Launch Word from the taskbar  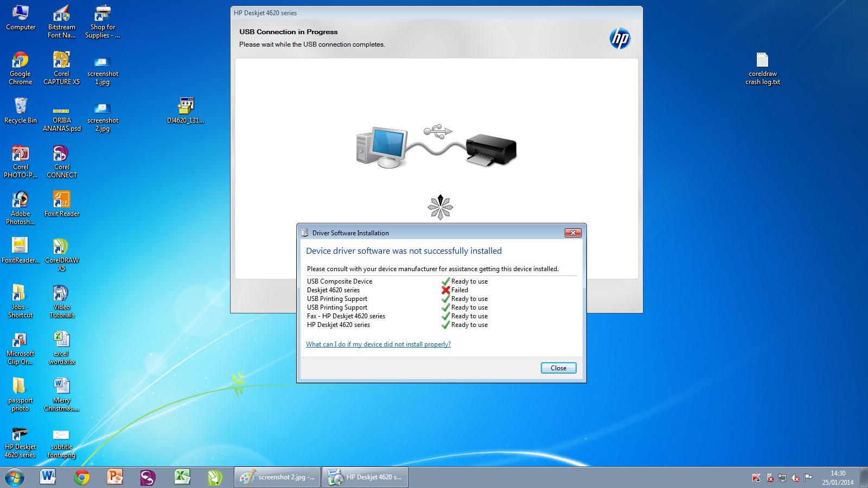click(x=48, y=477)
